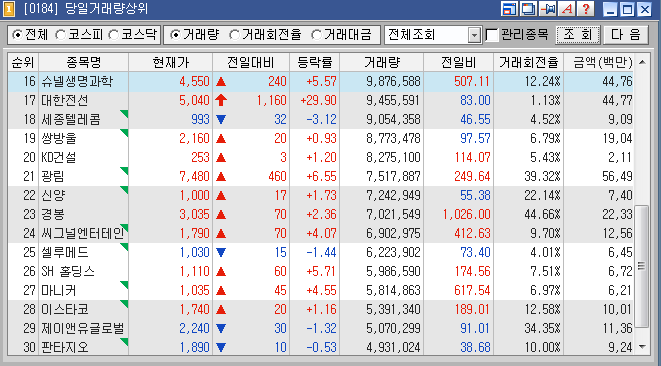Click the scrollbar down arrow
This screenshot has width=661, height=366.
tap(642, 347)
